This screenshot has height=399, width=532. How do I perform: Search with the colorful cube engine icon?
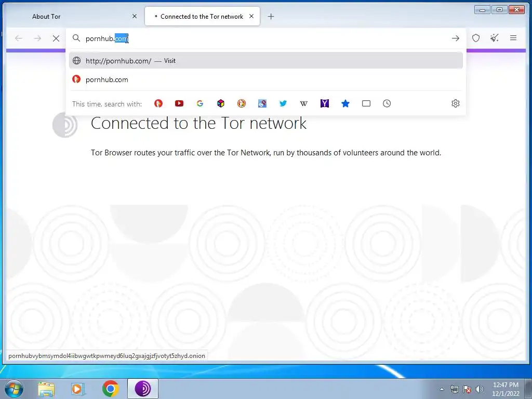(221, 103)
